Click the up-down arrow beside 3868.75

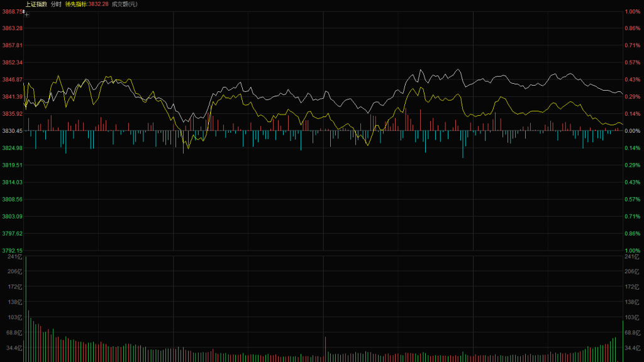click(24, 11)
